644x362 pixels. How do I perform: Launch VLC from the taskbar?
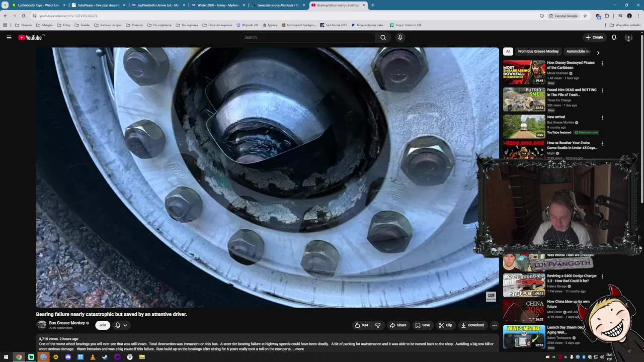[93, 357]
